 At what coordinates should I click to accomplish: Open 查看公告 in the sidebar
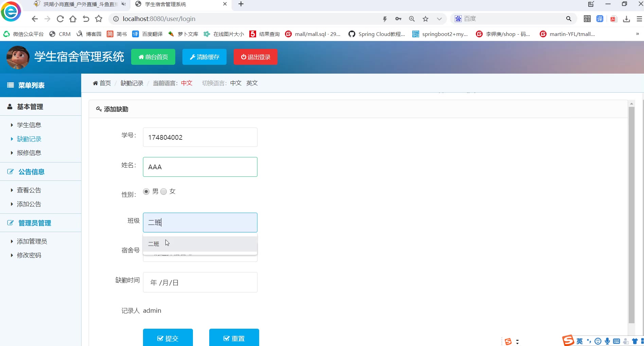tap(29, 190)
